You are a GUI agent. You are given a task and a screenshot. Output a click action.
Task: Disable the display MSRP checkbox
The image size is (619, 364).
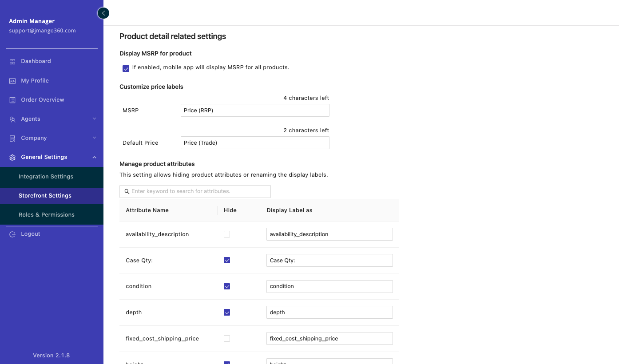click(126, 68)
